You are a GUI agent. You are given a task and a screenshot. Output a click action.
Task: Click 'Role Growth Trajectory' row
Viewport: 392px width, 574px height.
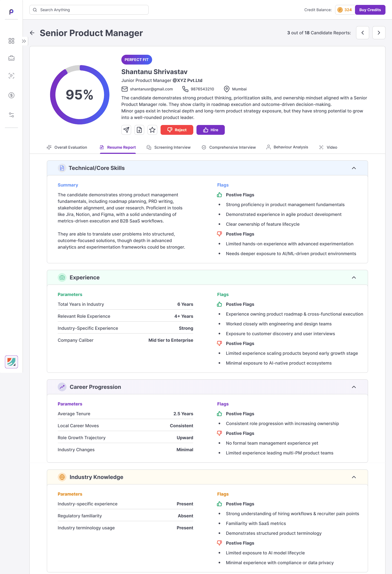(x=125, y=438)
